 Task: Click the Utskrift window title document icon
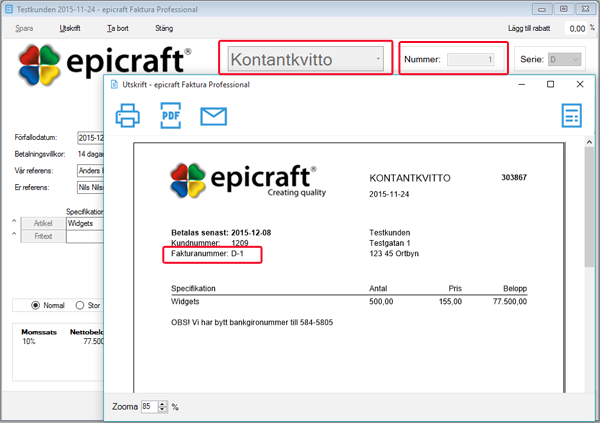coord(114,85)
